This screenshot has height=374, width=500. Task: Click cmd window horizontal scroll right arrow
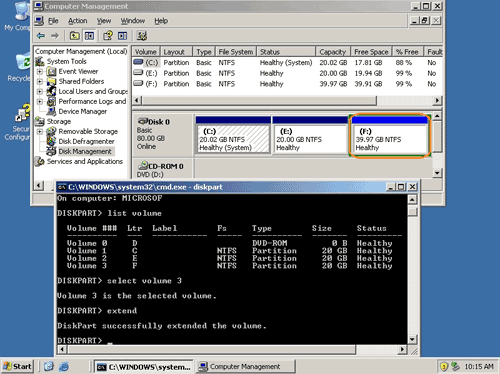click(403, 349)
